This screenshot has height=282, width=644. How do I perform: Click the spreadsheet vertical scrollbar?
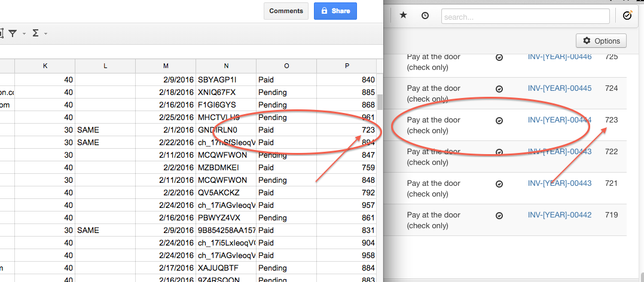point(380,103)
